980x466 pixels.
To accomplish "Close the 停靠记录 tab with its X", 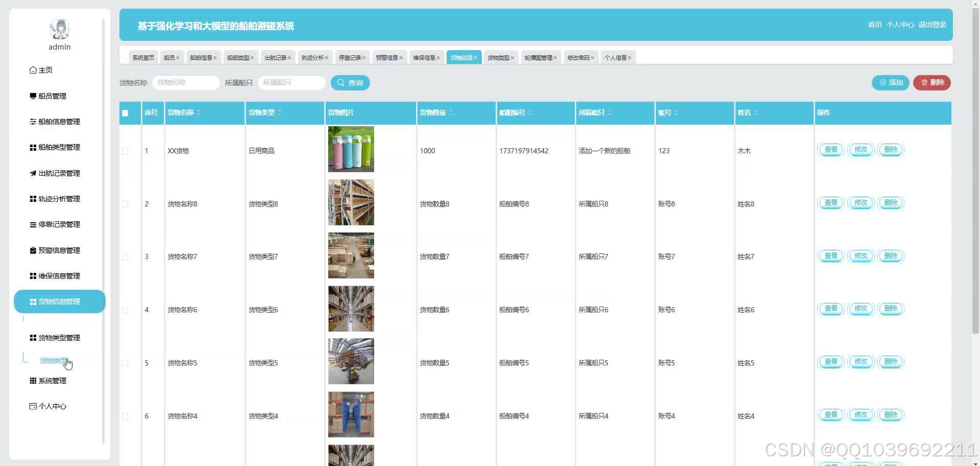I will tap(364, 58).
